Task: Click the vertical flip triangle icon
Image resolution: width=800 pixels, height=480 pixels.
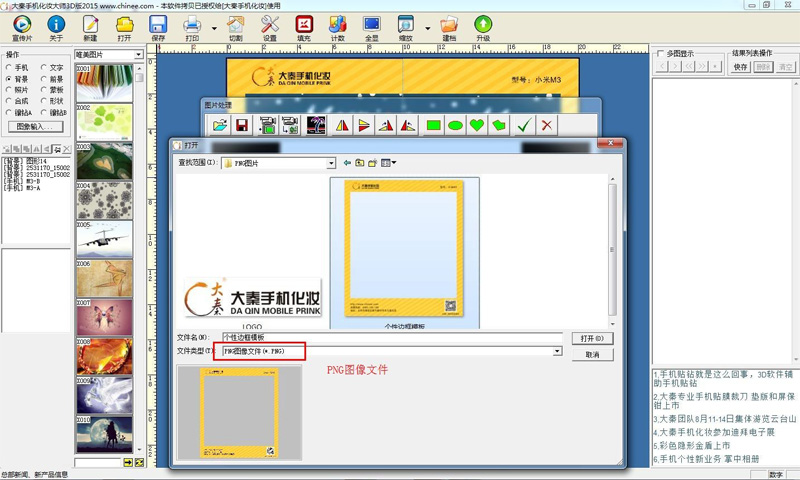Action: tap(364, 125)
